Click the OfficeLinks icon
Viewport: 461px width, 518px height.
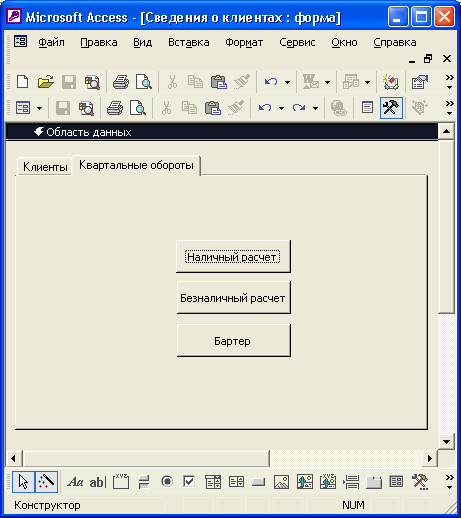tap(310, 82)
